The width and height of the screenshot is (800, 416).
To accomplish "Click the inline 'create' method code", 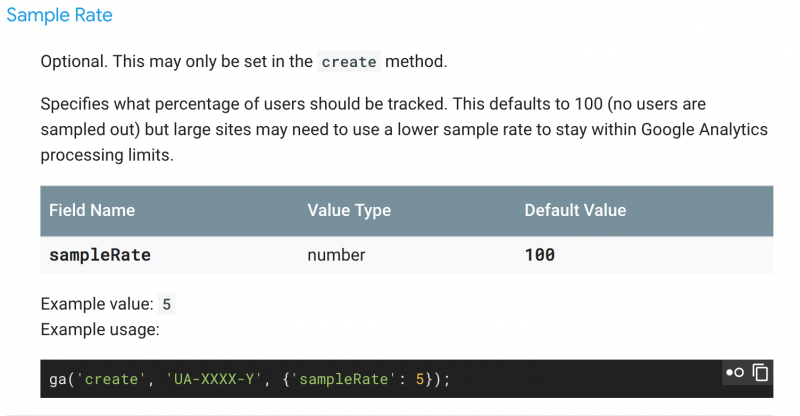I will [x=349, y=62].
